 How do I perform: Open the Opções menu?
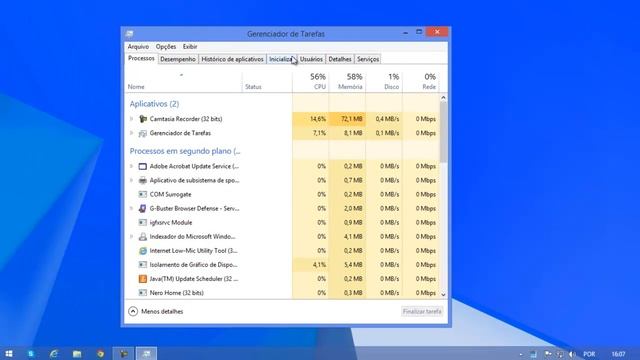point(166,47)
